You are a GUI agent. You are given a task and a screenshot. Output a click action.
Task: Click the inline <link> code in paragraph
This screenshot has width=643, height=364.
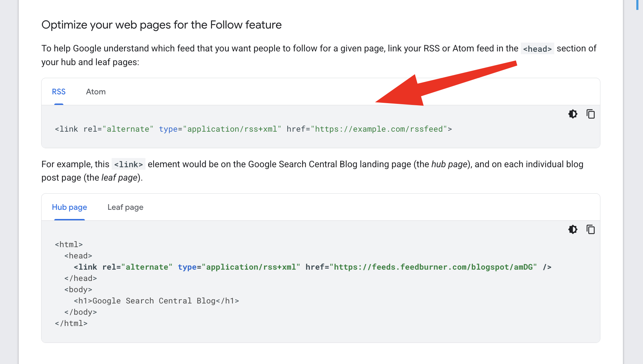pos(128,164)
